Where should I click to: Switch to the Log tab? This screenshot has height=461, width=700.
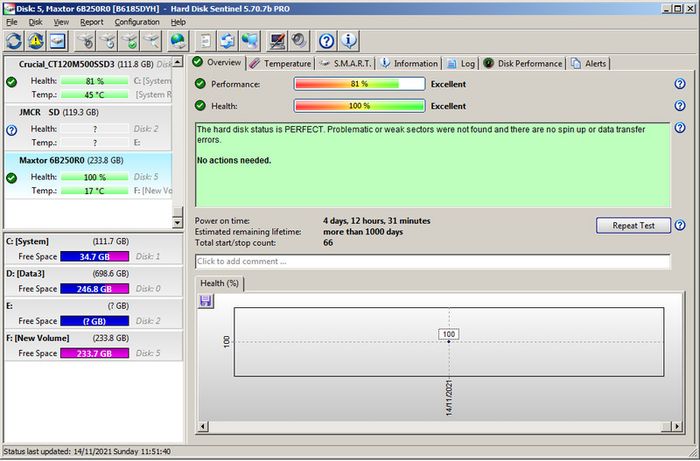[x=461, y=63]
